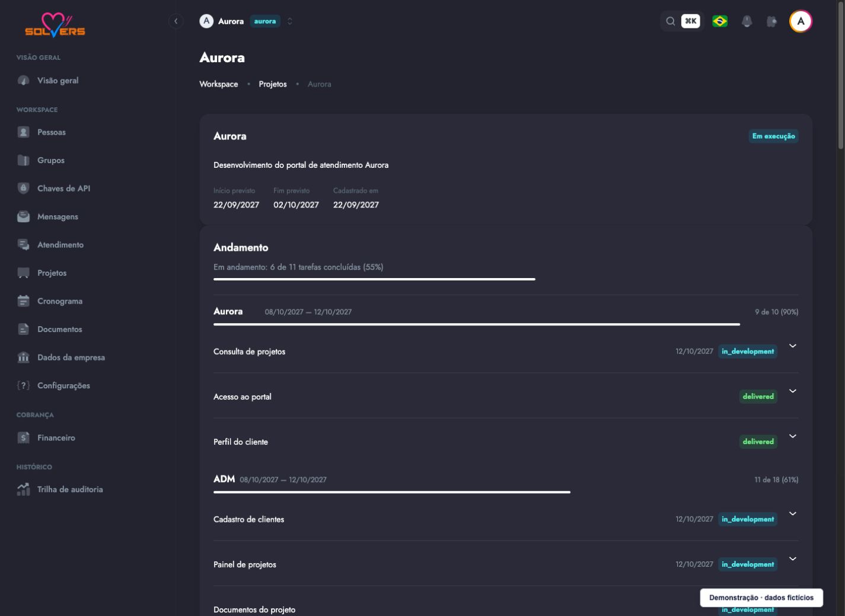Screen dimensions: 845x616
Task: Open the Aurora workspace switcher
Action: [247, 21]
